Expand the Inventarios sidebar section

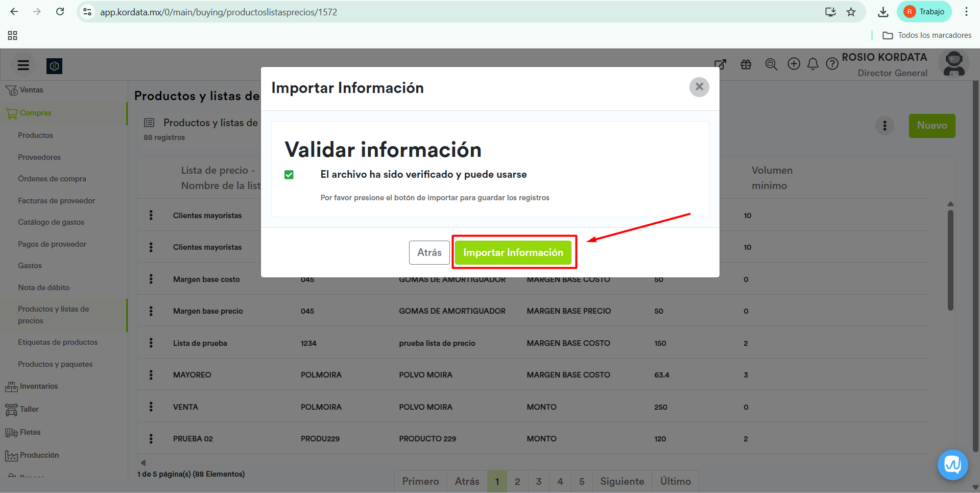tap(38, 386)
